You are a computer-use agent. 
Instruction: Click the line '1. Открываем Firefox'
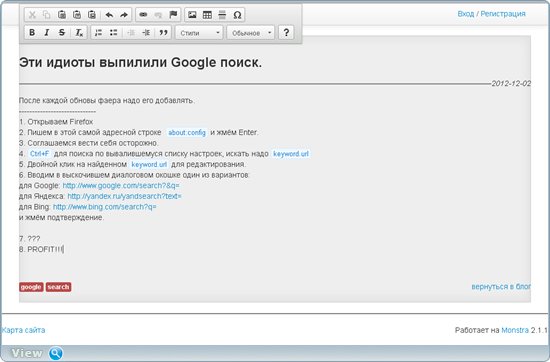(x=56, y=122)
